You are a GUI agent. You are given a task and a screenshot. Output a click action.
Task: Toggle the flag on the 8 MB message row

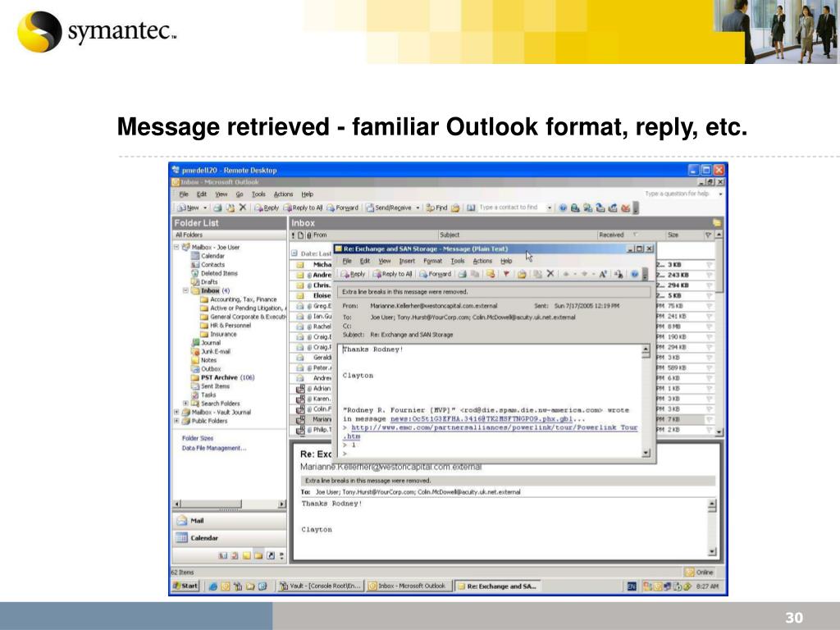click(x=710, y=326)
